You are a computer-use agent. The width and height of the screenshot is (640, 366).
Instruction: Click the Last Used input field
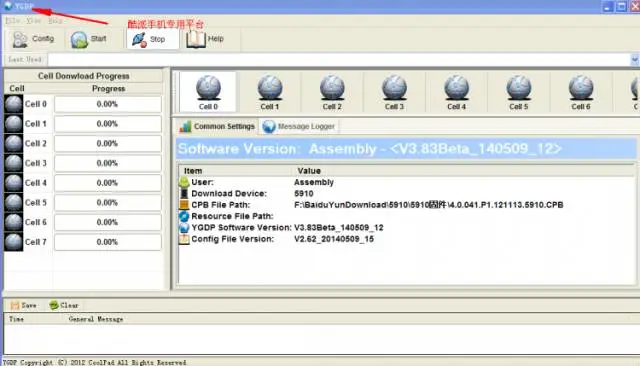coord(339,60)
